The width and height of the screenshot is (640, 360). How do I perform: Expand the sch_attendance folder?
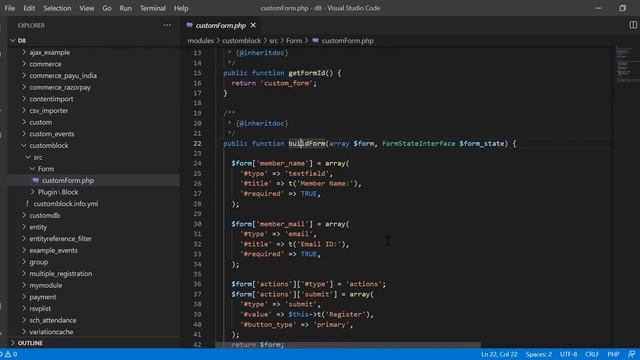[x=24, y=320]
